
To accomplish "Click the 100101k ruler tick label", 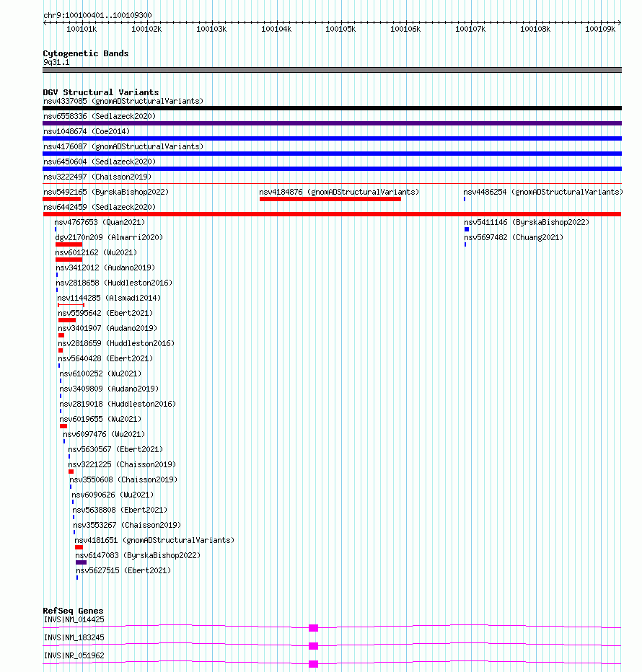I will (x=82, y=29).
